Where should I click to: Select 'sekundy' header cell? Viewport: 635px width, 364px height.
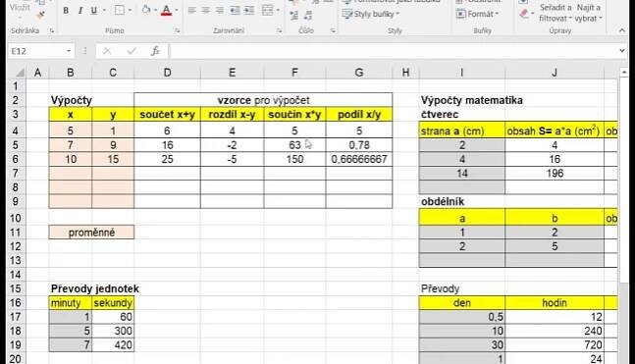click(113, 303)
